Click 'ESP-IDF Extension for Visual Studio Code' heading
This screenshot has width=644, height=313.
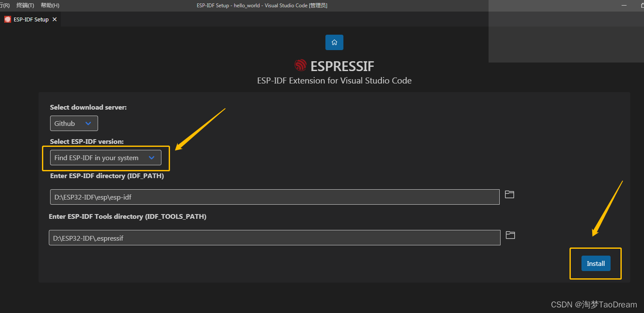tap(334, 80)
